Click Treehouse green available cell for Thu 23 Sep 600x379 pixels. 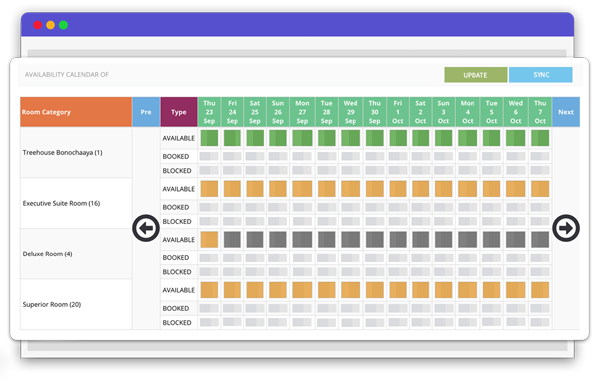[x=209, y=138]
